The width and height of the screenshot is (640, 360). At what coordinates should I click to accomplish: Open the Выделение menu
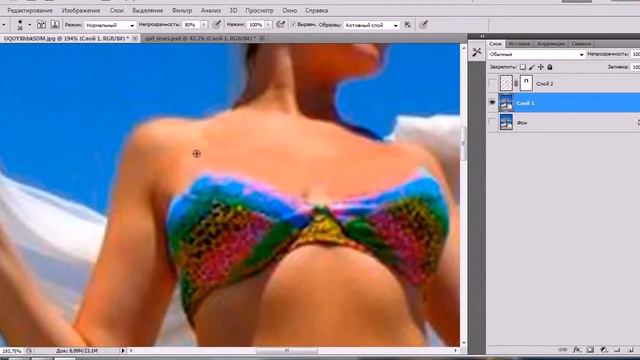147,11
